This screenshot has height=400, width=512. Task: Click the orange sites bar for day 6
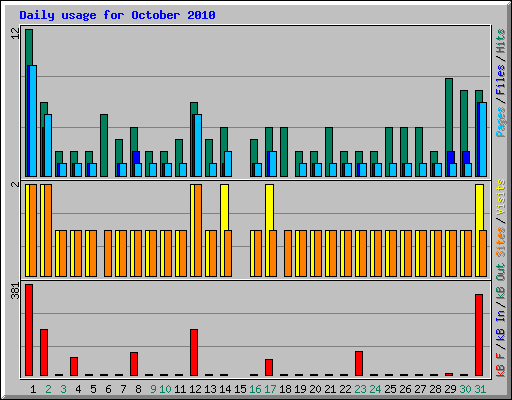point(108,253)
